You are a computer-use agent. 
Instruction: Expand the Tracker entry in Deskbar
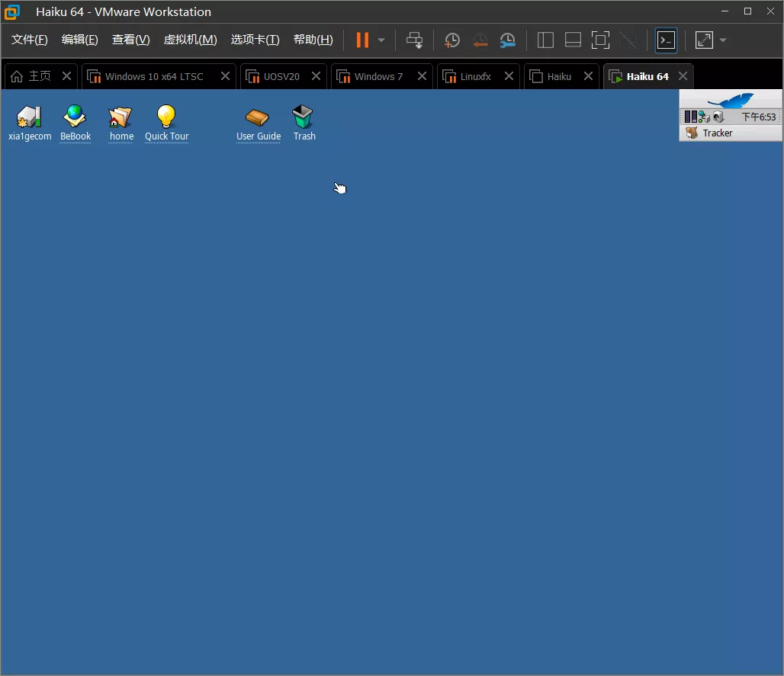click(717, 133)
